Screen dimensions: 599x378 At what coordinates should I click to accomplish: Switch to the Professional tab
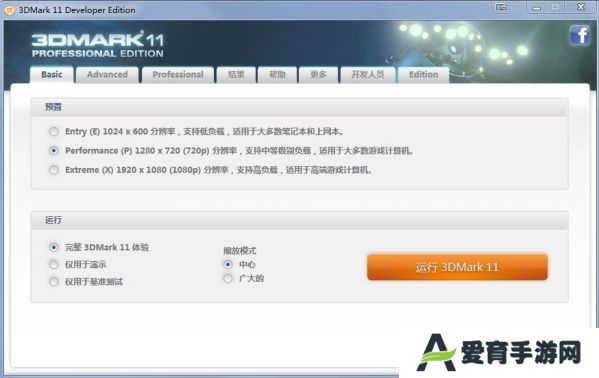178,75
